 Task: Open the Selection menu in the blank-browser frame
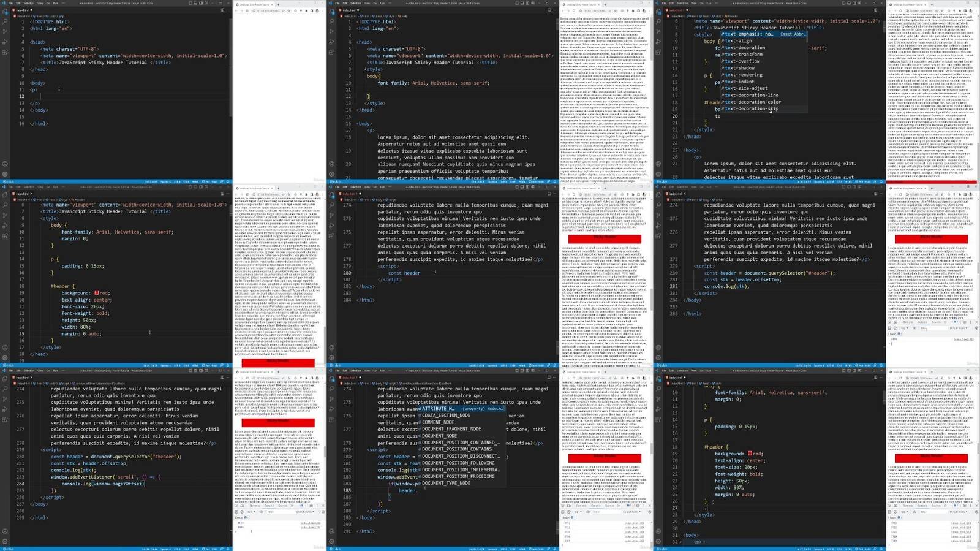[29, 3]
